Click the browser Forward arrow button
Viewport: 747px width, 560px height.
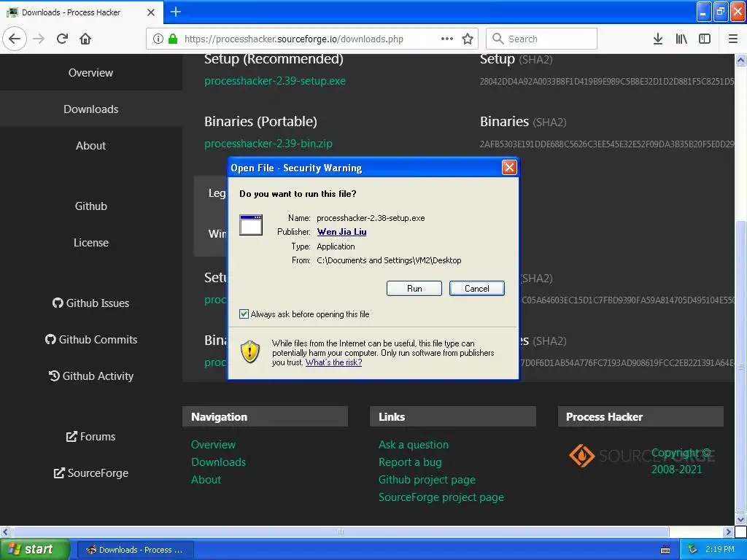pos(39,39)
